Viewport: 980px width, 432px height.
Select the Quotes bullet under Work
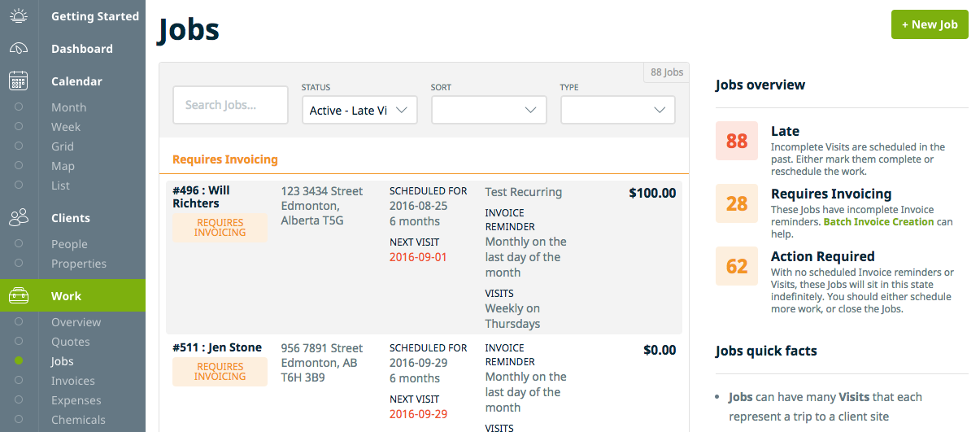point(19,342)
